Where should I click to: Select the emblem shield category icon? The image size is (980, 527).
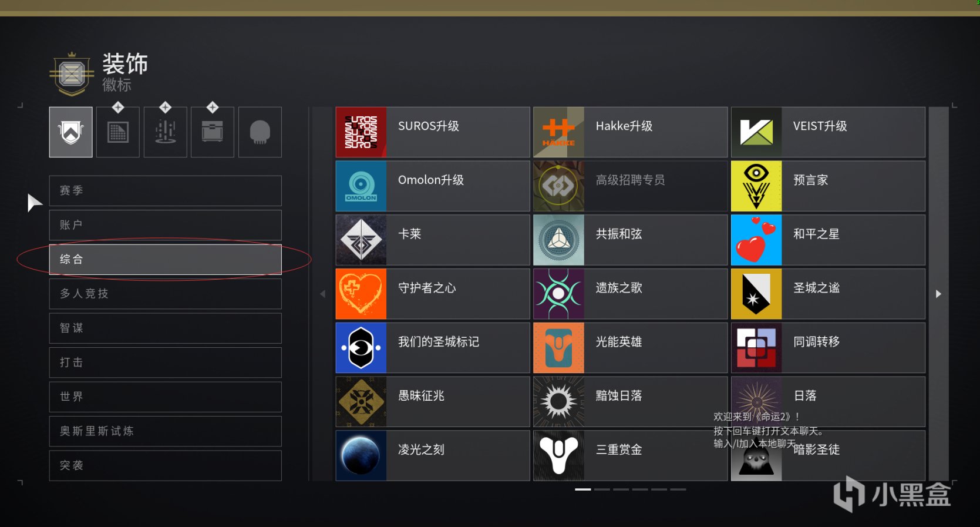point(70,132)
